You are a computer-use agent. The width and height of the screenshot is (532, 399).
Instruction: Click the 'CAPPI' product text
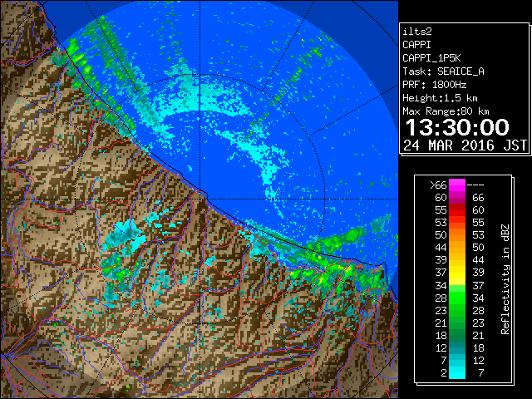coord(416,45)
